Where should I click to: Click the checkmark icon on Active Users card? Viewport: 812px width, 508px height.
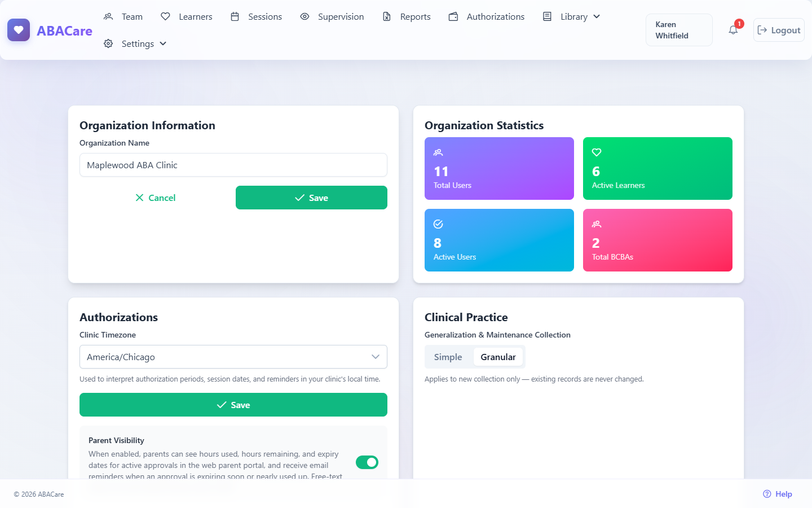tap(438, 224)
